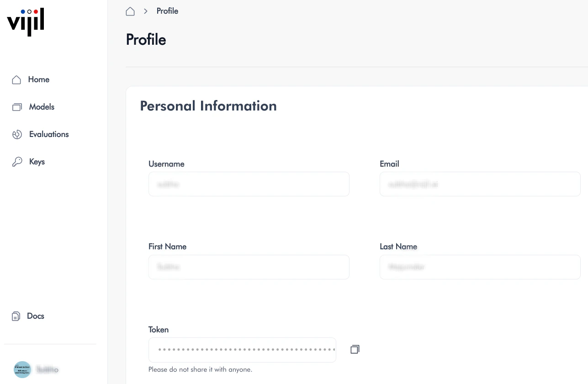Image resolution: width=588 pixels, height=384 pixels.
Task: Click the Home navigation label
Action: point(38,79)
